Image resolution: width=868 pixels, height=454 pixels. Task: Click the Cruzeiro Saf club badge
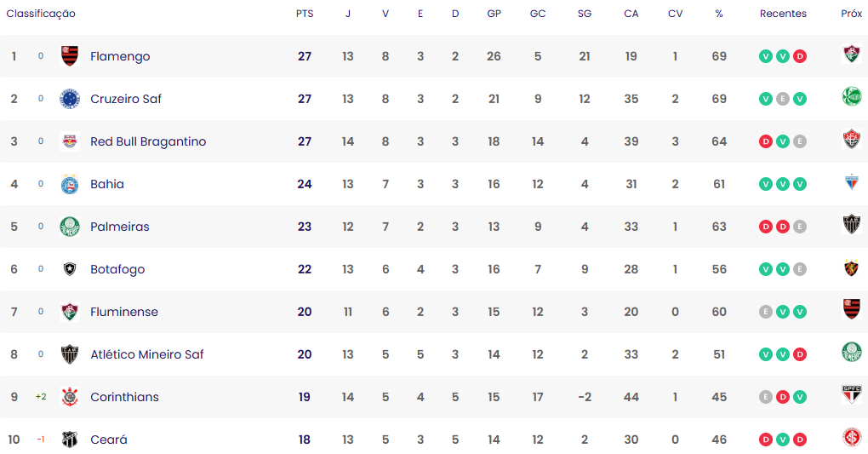pyautogui.click(x=69, y=99)
